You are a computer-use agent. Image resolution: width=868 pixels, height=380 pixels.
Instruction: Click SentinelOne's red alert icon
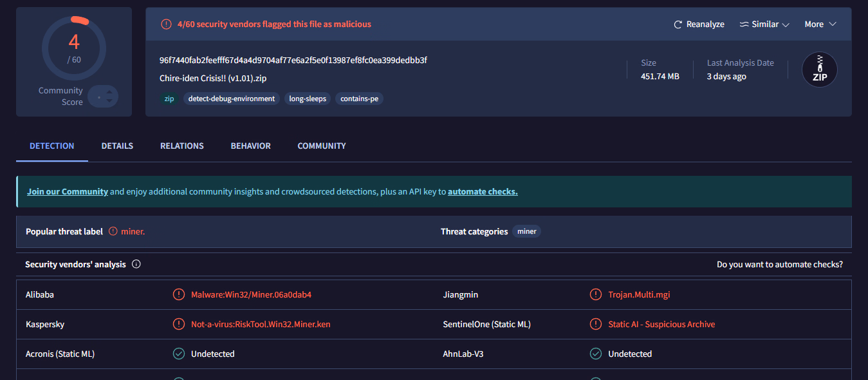[596, 324]
